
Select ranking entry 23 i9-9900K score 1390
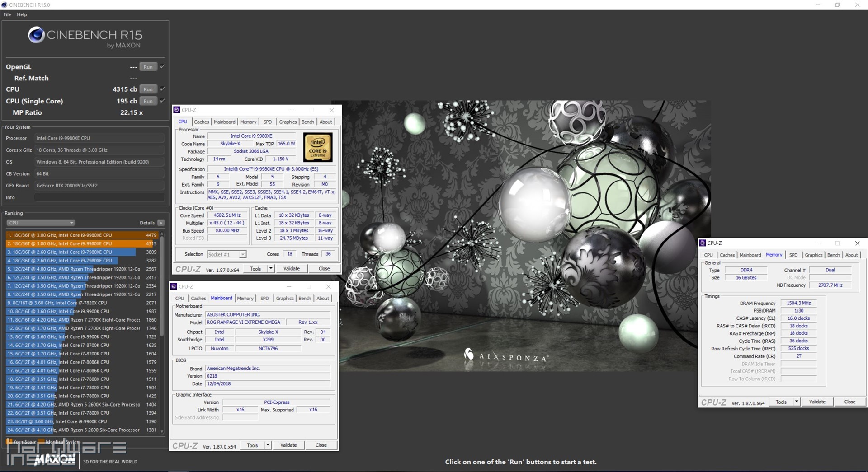[82, 421]
